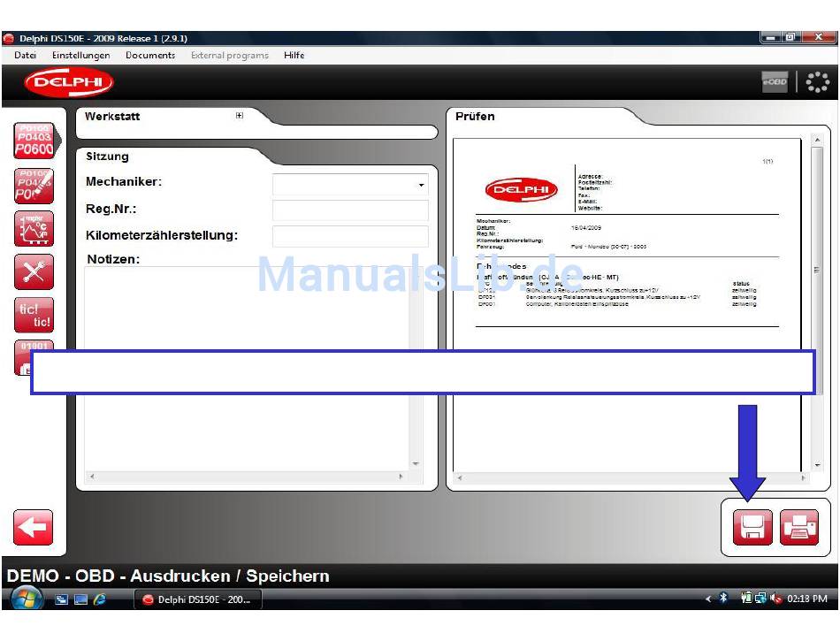Click the Delphi logo in the report preview
The image size is (840, 641).
[522, 189]
